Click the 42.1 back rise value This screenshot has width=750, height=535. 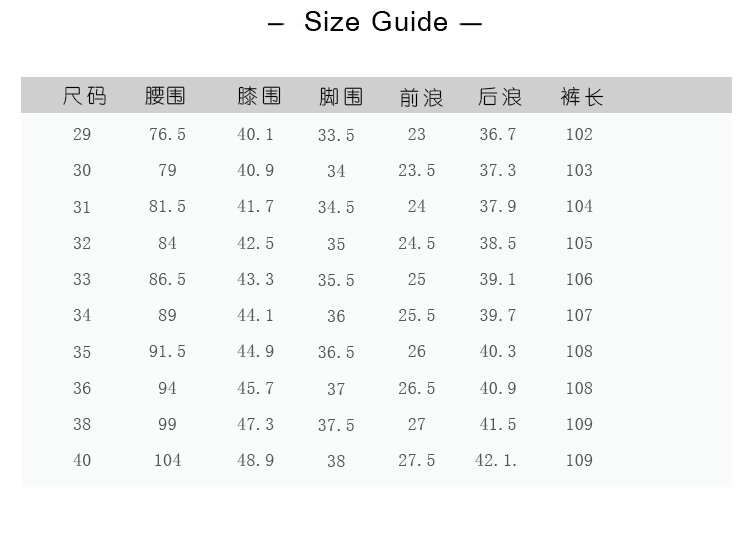tap(496, 461)
